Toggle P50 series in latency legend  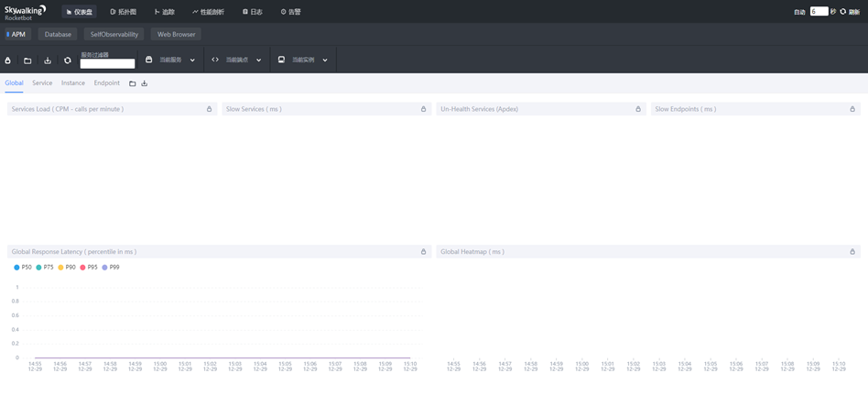point(23,268)
